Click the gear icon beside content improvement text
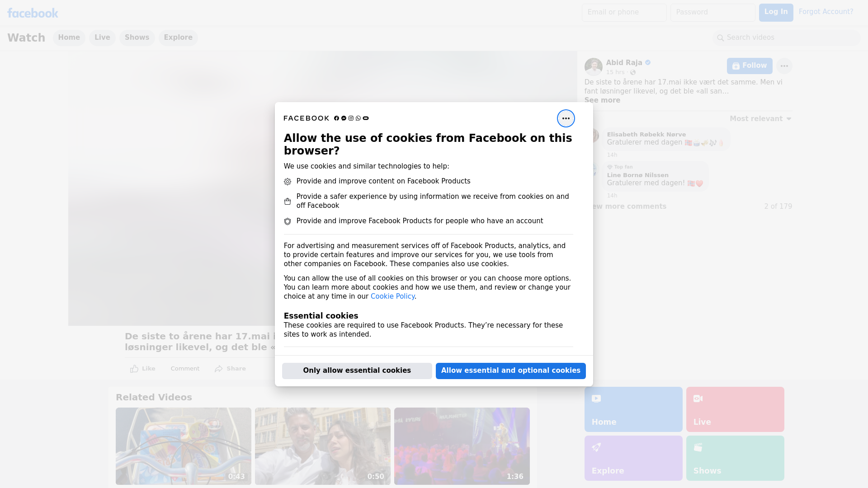 click(288, 182)
